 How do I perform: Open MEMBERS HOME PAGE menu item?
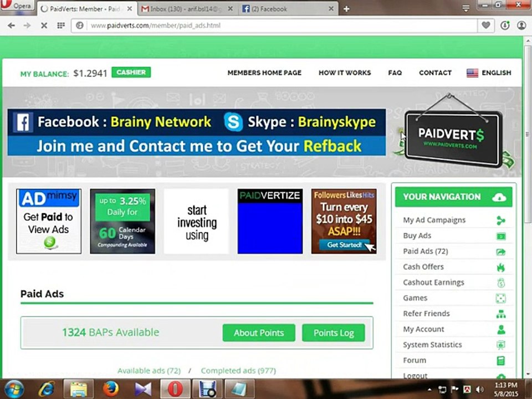tap(264, 73)
